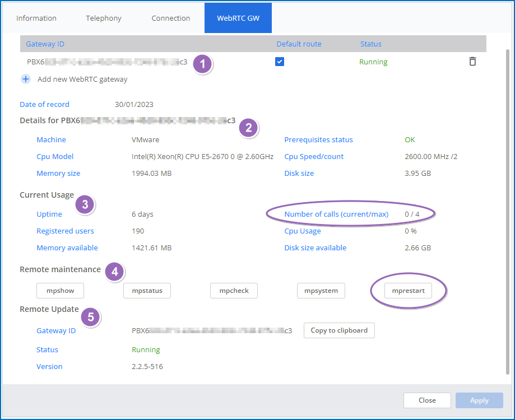Viewport: 515px width, 420px height.
Task: Click the Uptime link
Action: click(x=49, y=214)
